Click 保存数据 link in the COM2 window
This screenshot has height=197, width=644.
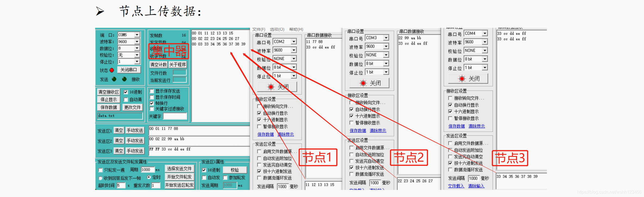266,134
